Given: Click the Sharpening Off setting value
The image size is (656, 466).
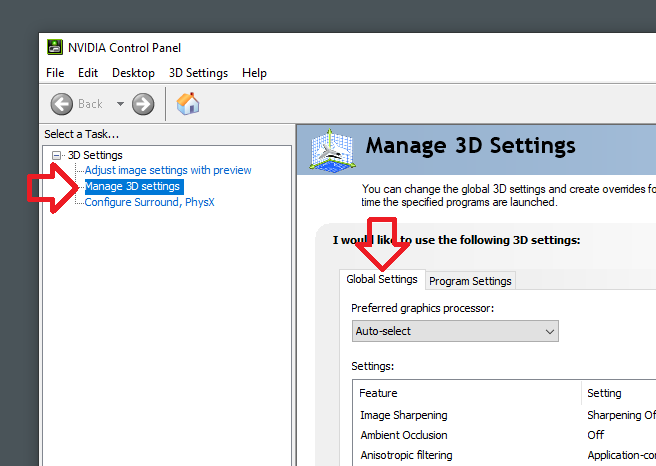Looking at the screenshot, I should pyautogui.click(x=621, y=415).
